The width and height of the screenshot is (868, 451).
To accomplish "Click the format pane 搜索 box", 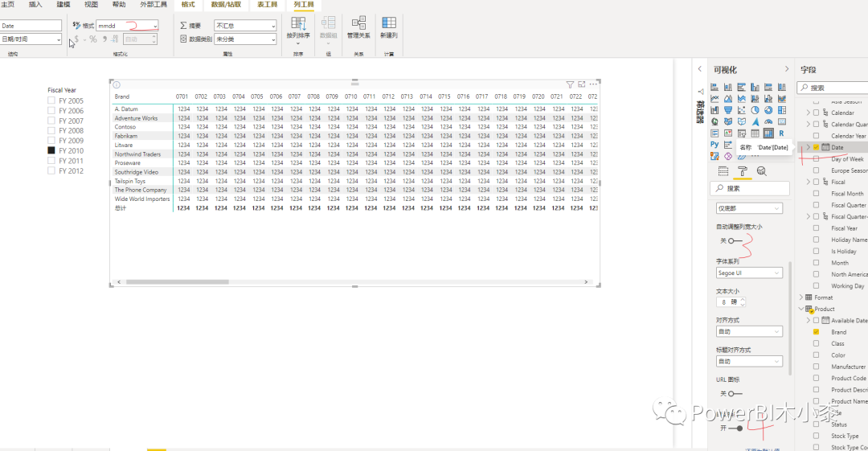I will [750, 188].
